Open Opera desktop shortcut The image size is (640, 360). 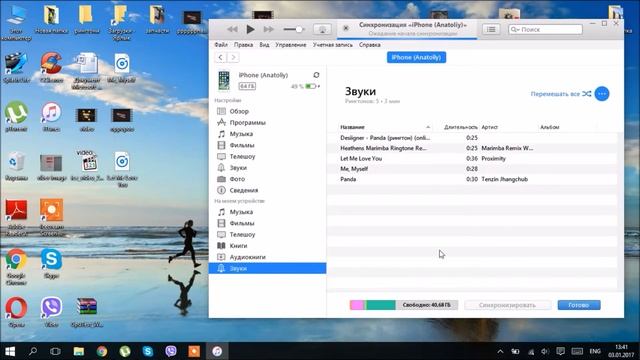click(x=16, y=312)
